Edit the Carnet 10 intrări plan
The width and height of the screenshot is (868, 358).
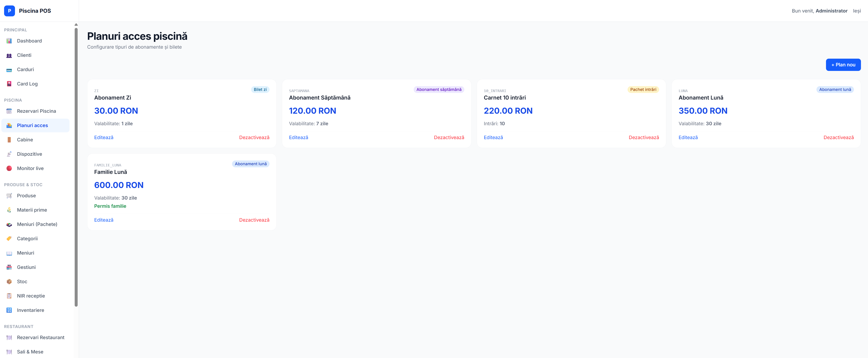pos(493,138)
